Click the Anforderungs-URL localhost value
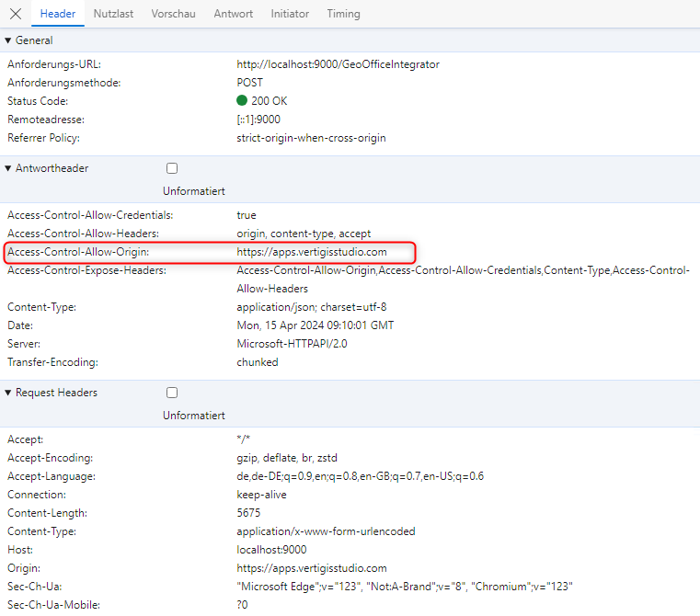Image resolution: width=700 pixels, height=616 pixels. [338, 64]
